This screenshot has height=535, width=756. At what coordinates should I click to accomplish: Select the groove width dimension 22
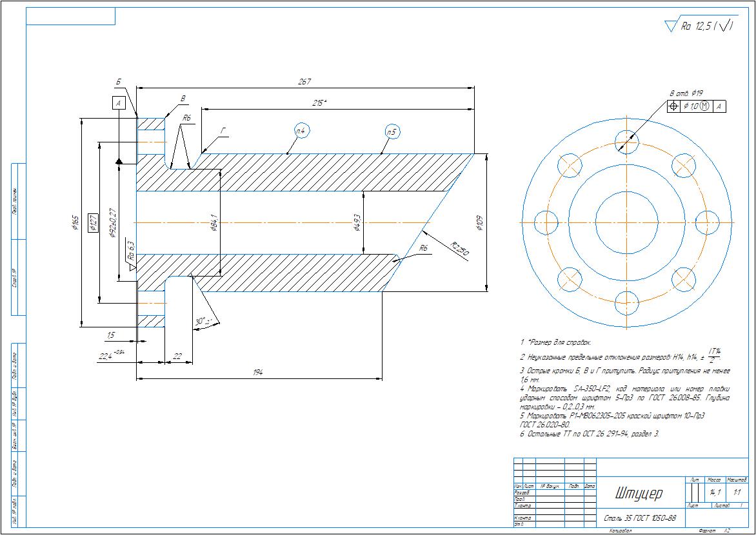pos(177,356)
